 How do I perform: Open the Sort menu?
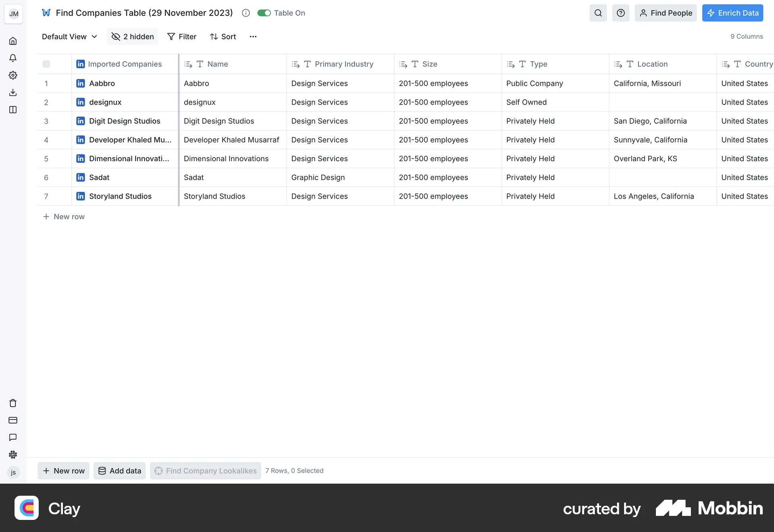(223, 37)
